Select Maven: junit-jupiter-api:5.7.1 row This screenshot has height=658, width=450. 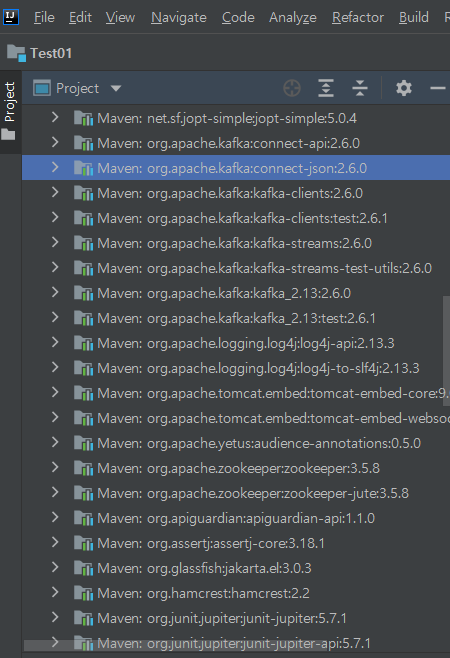[236, 643]
